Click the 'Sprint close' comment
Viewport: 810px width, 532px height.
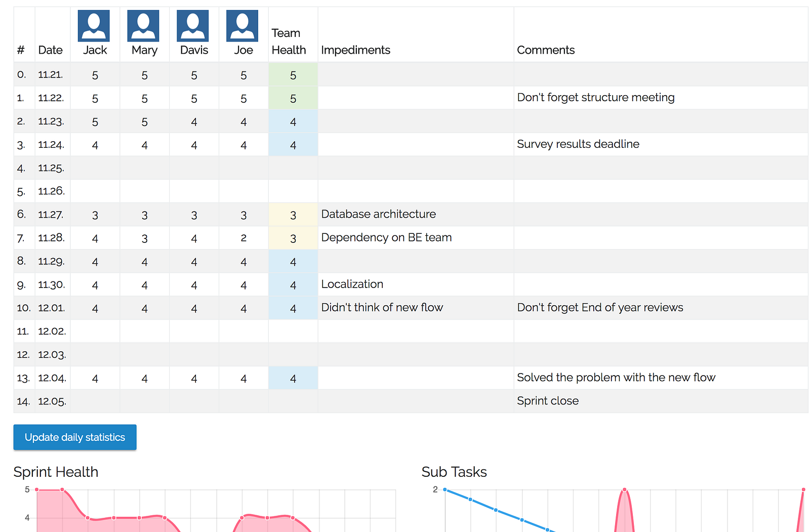[x=548, y=401]
